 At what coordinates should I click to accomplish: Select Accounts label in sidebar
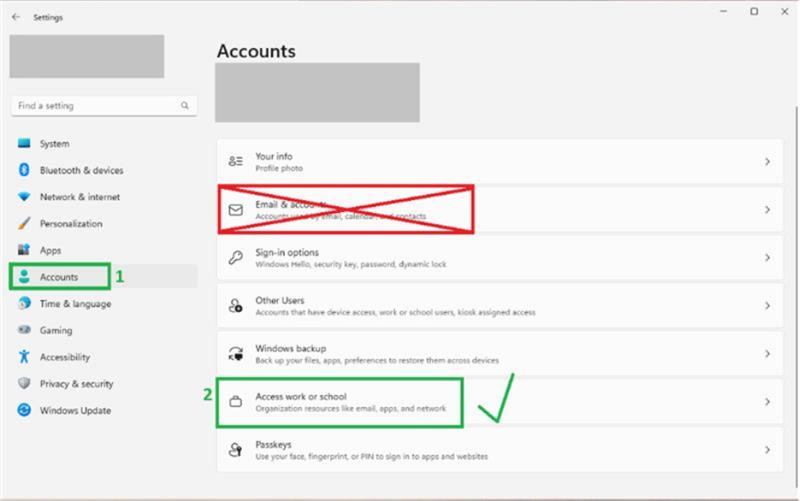[59, 277]
